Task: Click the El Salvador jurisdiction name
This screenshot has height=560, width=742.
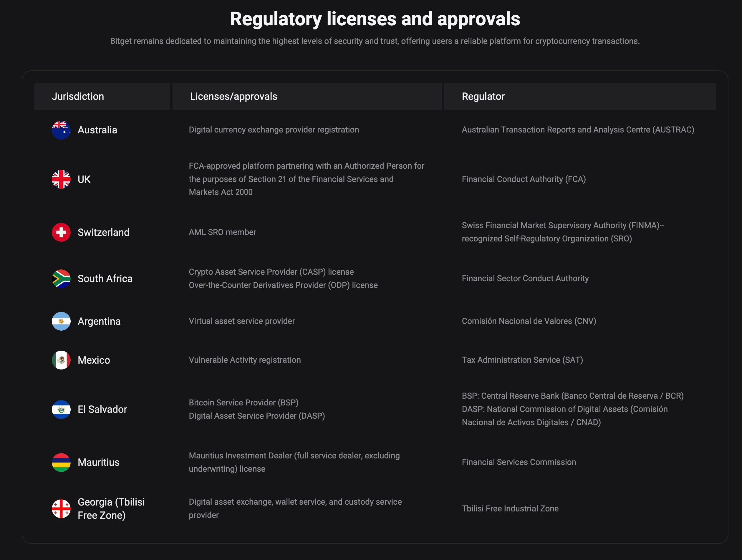Action: (102, 410)
